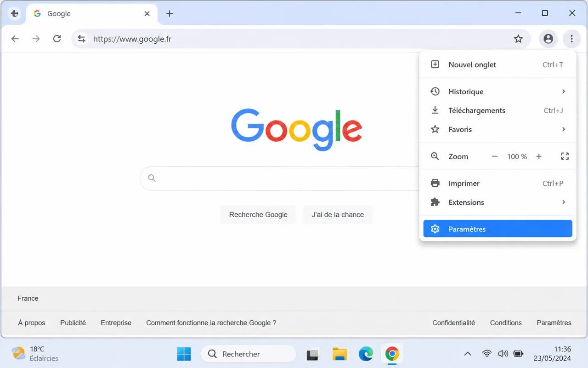Show hidden system tray icons
This screenshot has width=588, height=368.
pos(468,354)
